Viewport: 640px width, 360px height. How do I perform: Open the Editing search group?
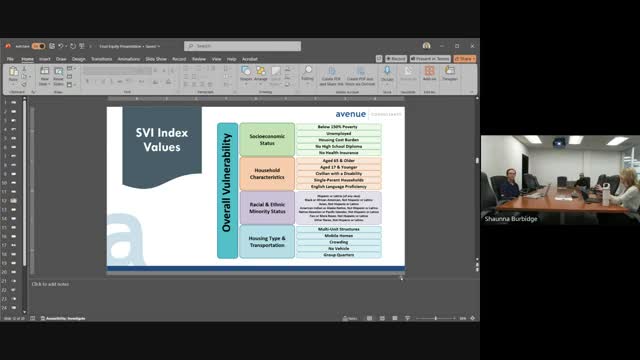point(308,76)
